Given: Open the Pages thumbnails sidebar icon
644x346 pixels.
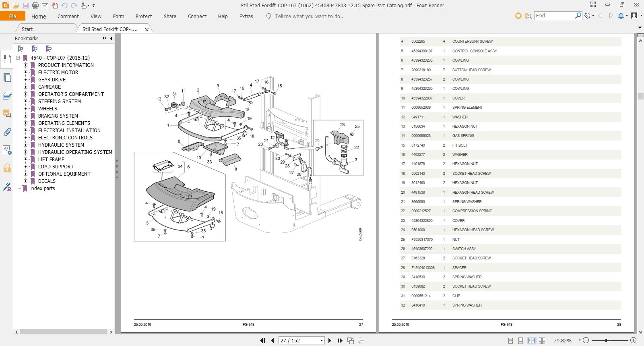Looking at the screenshot, I should (7, 77).
